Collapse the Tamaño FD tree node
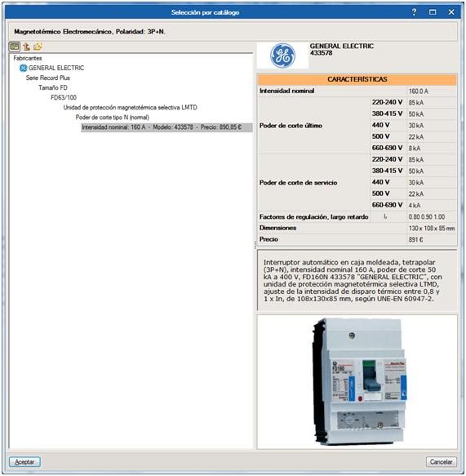 [53, 87]
